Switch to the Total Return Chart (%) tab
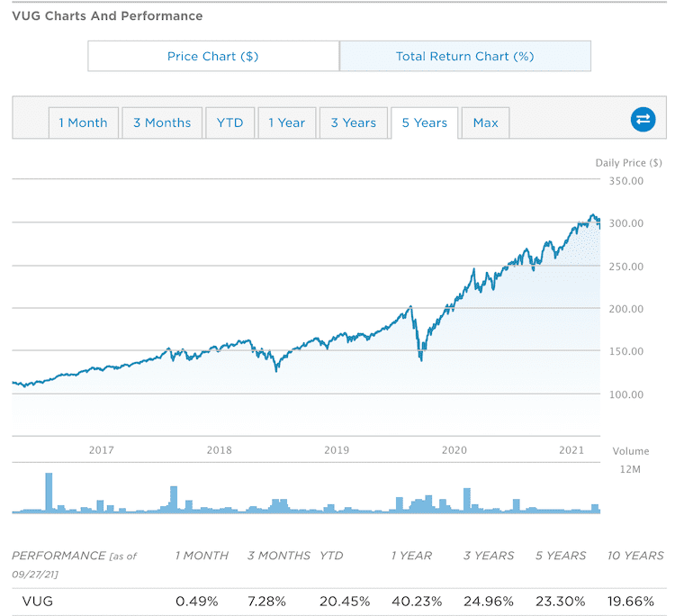 coord(464,56)
